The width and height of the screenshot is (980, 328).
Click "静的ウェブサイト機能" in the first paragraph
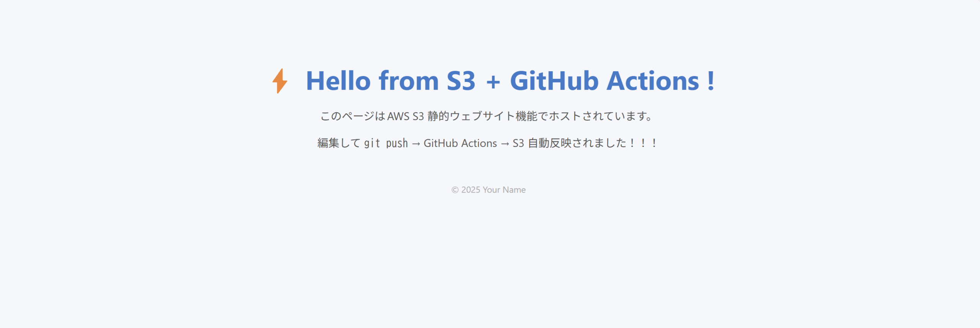click(482, 116)
